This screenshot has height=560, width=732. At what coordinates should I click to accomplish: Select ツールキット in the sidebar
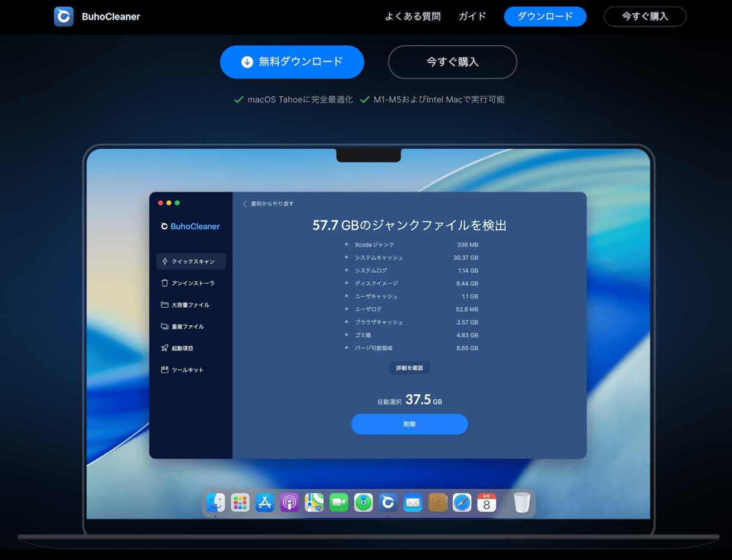pos(191,370)
